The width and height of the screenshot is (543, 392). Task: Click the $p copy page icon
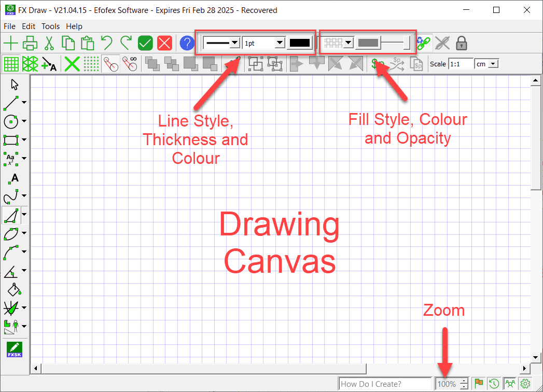pyautogui.click(x=416, y=64)
